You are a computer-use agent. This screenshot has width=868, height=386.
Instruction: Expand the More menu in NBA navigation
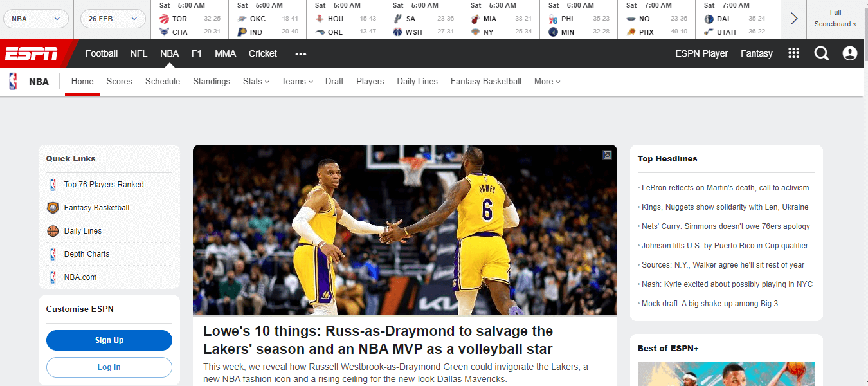point(547,82)
